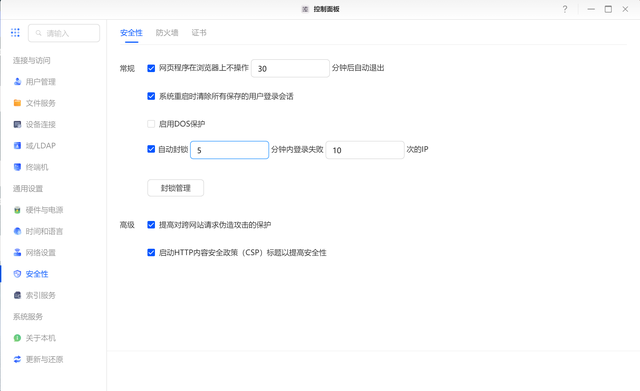Click the control panel title icon
The image size is (640, 391).
point(305,9)
